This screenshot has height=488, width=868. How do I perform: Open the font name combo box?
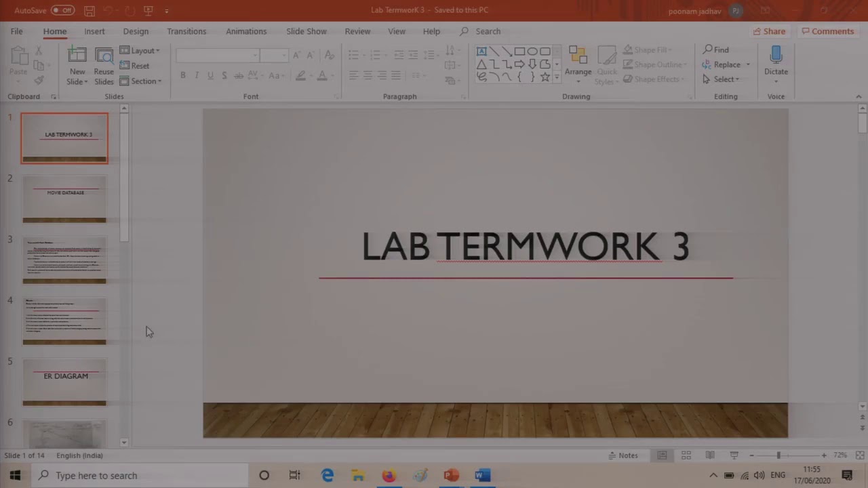pyautogui.click(x=218, y=55)
